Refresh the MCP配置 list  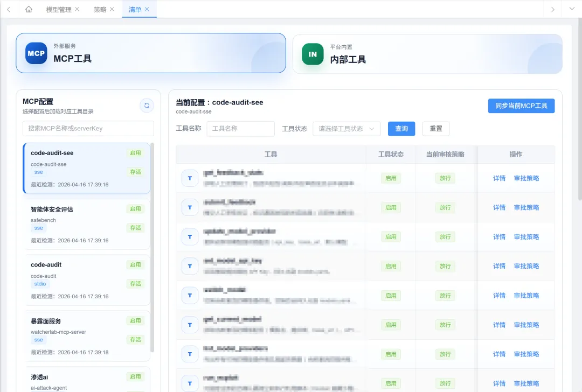147,106
